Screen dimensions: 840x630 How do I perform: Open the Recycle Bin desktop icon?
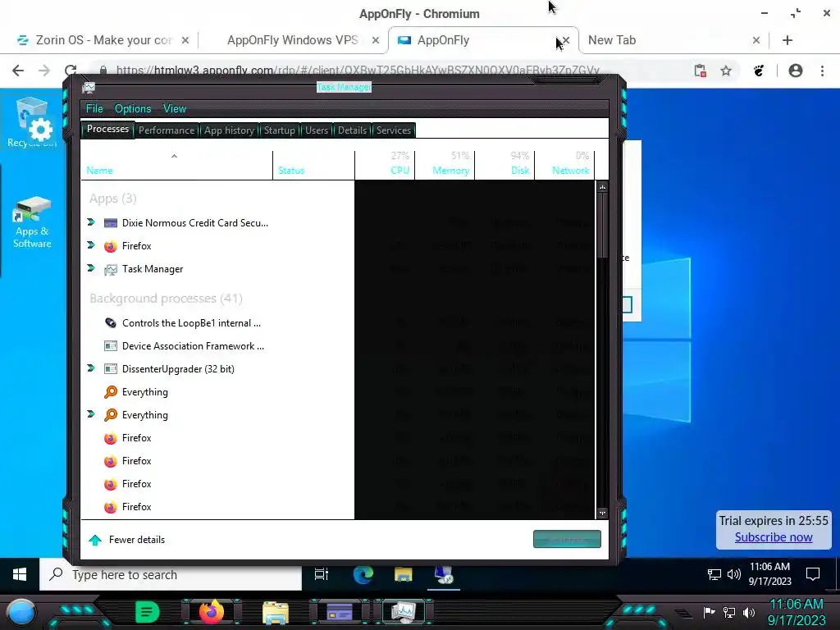click(x=32, y=123)
